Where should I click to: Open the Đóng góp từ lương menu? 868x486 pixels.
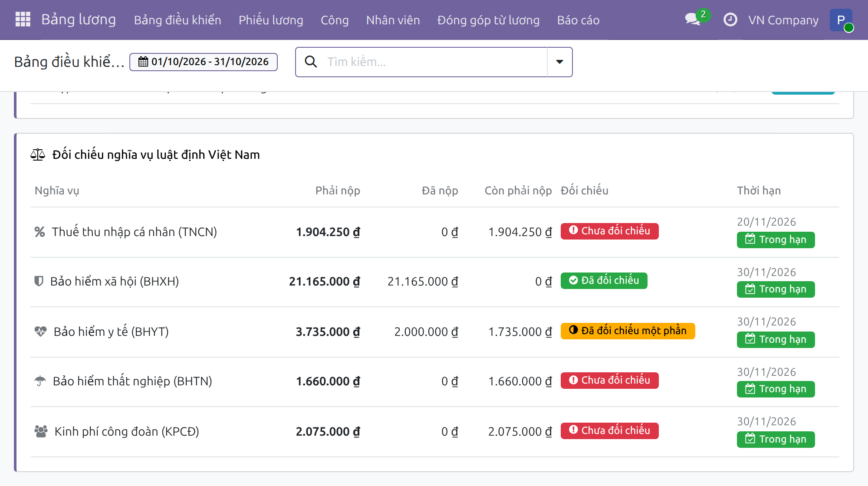pyautogui.click(x=489, y=20)
